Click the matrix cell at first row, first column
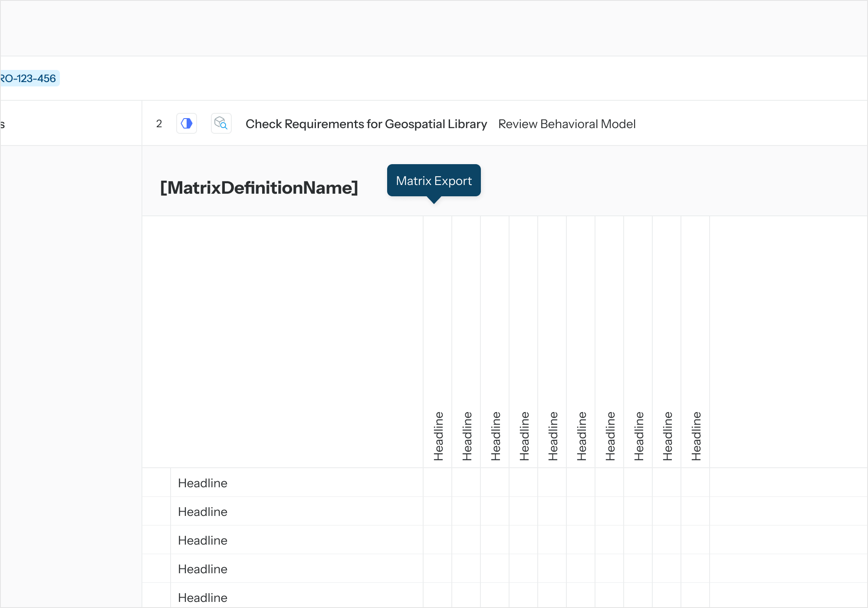This screenshot has height=608, width=868. pyautogui.click(x=437, y=482)
